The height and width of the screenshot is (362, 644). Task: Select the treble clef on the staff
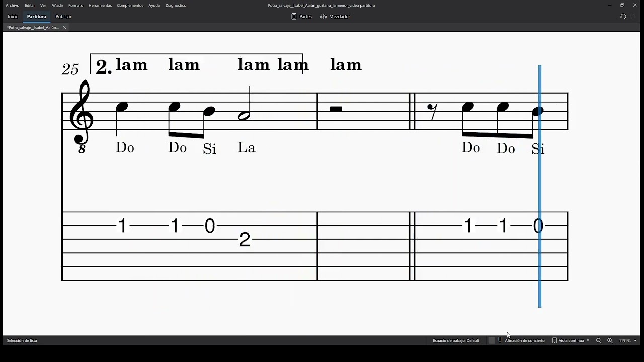point(82,116)
